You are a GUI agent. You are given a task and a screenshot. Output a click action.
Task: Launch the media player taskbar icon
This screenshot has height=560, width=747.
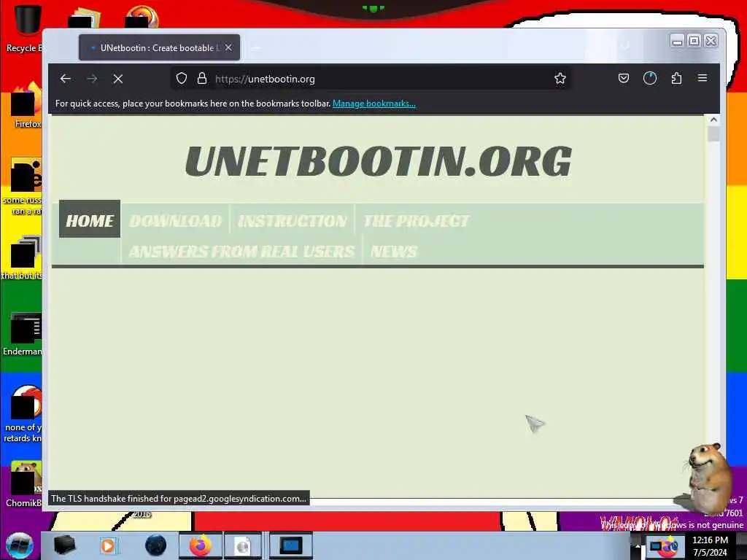(109, 545)
